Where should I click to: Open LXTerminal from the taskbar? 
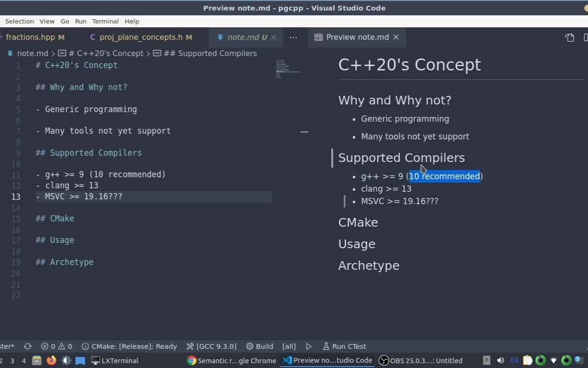(115, 360)
